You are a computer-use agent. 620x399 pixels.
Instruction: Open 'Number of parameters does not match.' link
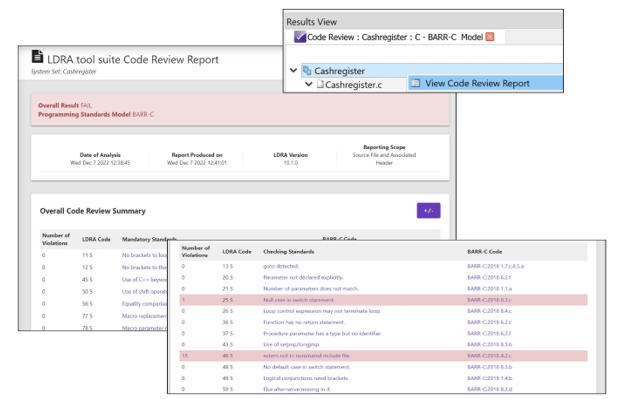[311, 289]
